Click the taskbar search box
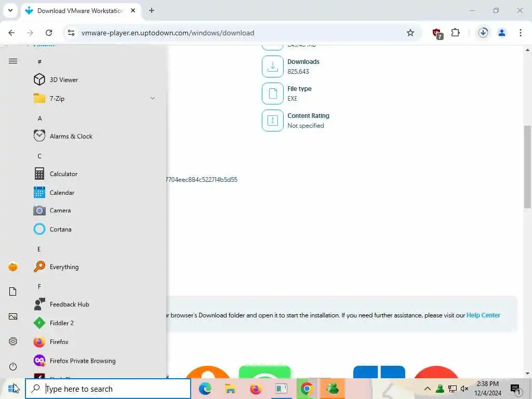Screen dimensions: 532x399 click(108, 389)
